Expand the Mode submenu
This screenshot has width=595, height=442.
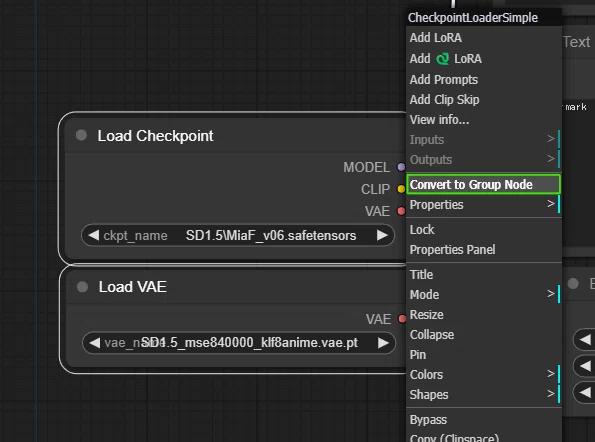(x=484, y=294)
